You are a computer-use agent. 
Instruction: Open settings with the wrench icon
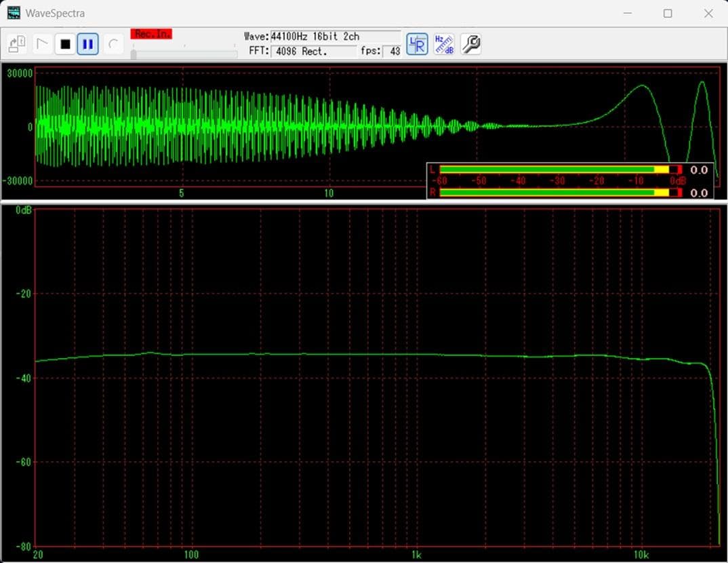tap(470, 45)
